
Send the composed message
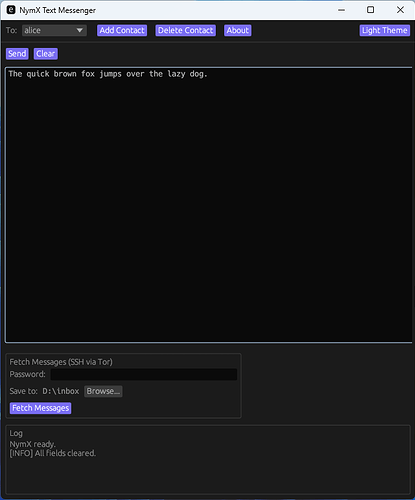tap(17, 54)
